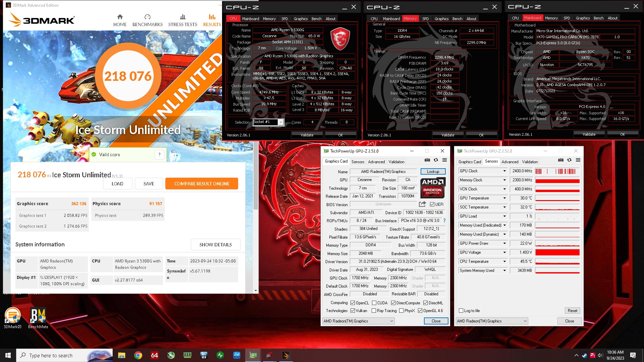Enable Log to file in GPU-Z Sensors
The width and height of the screenshot is (644, 362).
[461, 311]
